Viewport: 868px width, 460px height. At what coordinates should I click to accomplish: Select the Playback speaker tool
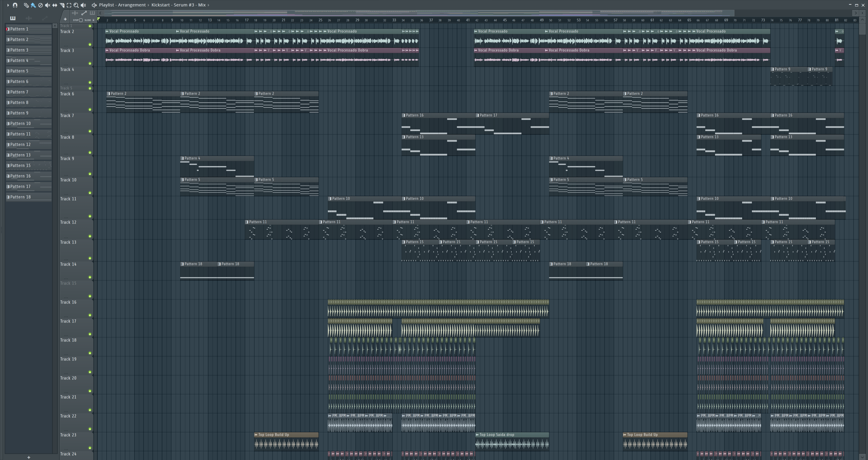pos(83,5)
